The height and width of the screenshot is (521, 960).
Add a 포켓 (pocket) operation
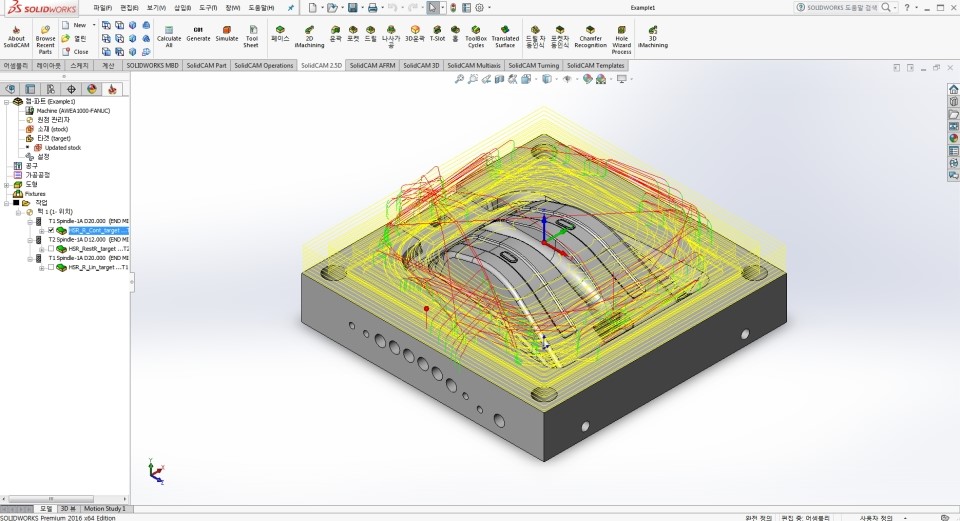(x=353, y=34)
